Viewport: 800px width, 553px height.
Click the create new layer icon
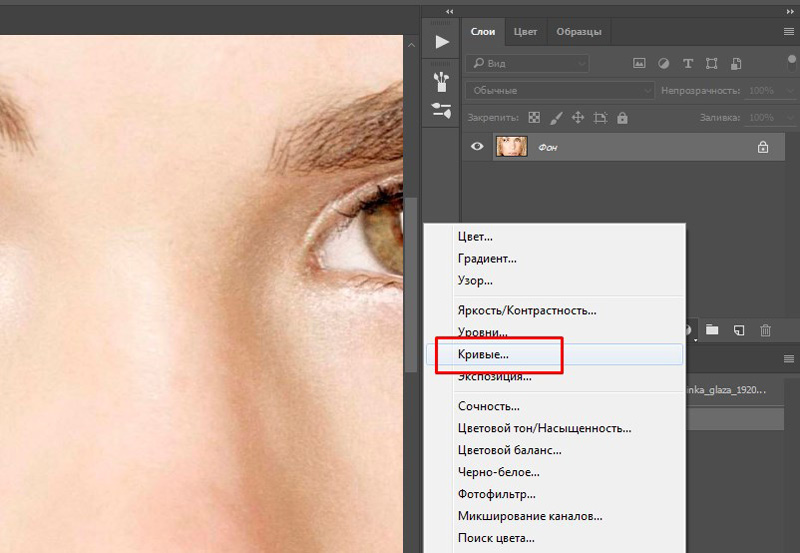pos(739,329)
